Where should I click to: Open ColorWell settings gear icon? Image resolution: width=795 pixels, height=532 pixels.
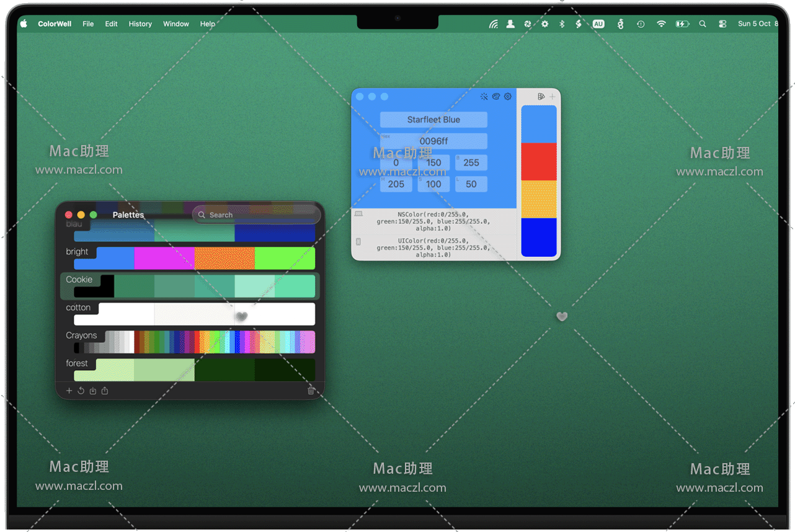click(x=508, y=97)
